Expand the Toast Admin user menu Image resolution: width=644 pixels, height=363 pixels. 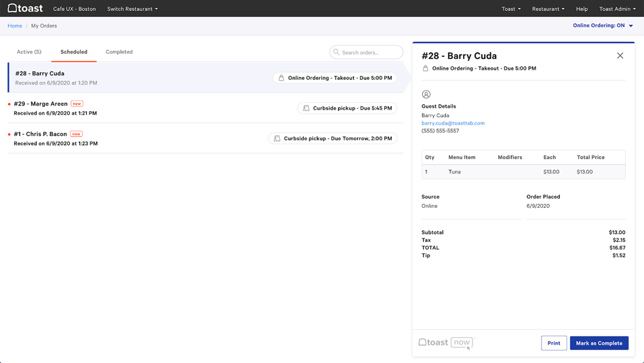tap(617, 9)
